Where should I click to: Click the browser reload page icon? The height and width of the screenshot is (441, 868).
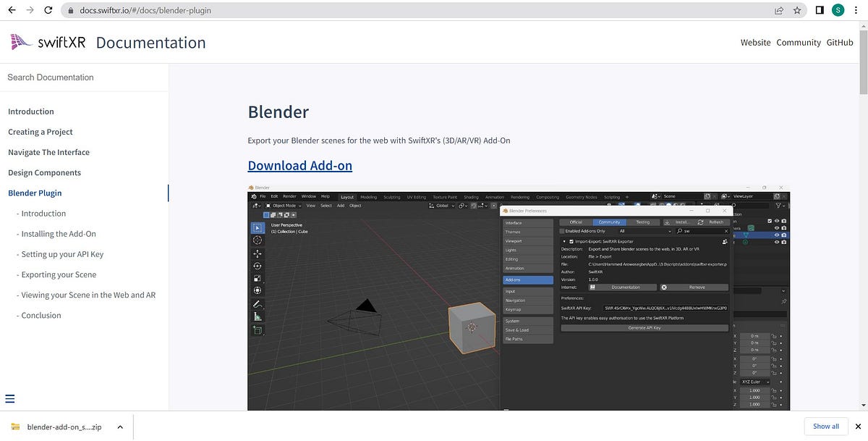click(48, 10)
